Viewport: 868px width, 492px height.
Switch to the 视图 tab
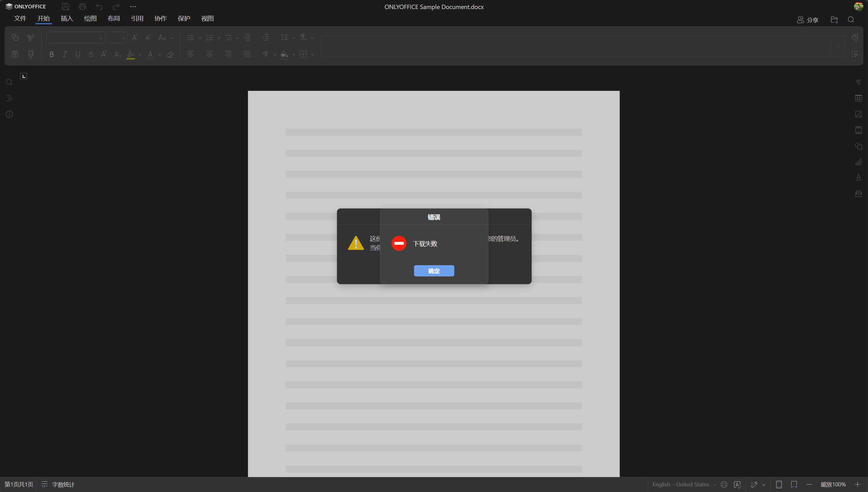(207, 19)
